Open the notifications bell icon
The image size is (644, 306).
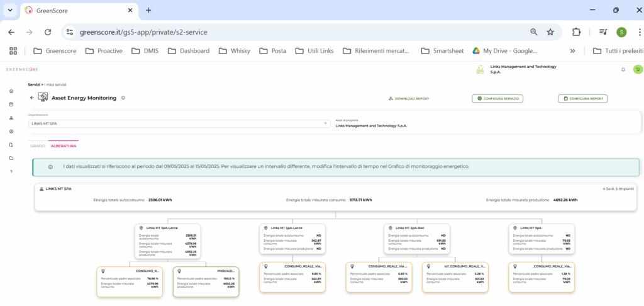click(x=623, y=70)
